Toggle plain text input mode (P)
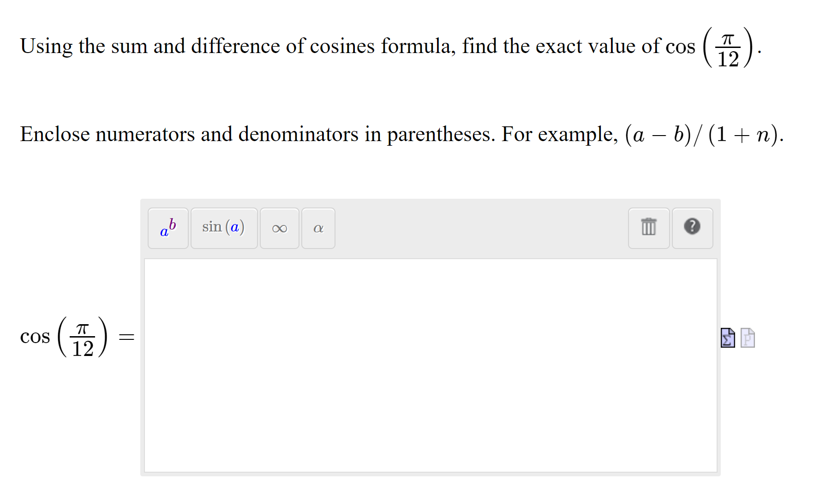 pyautogui.click(x=748, y=338)
